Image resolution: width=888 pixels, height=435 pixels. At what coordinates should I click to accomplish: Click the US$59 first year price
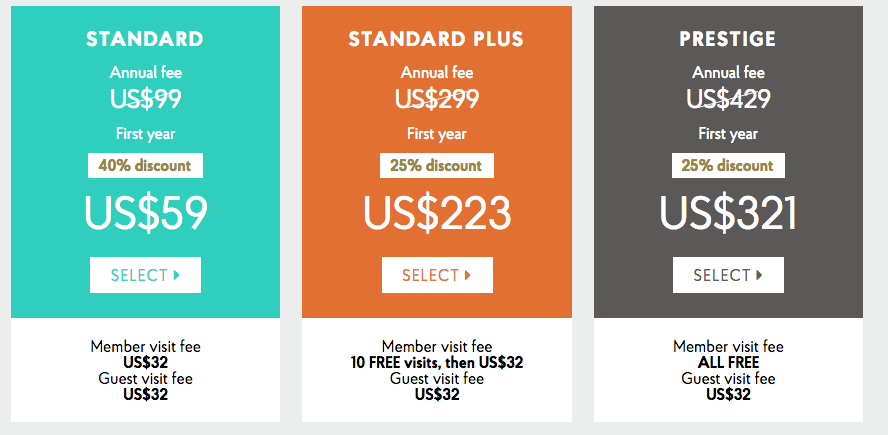[x=146, y=213]
